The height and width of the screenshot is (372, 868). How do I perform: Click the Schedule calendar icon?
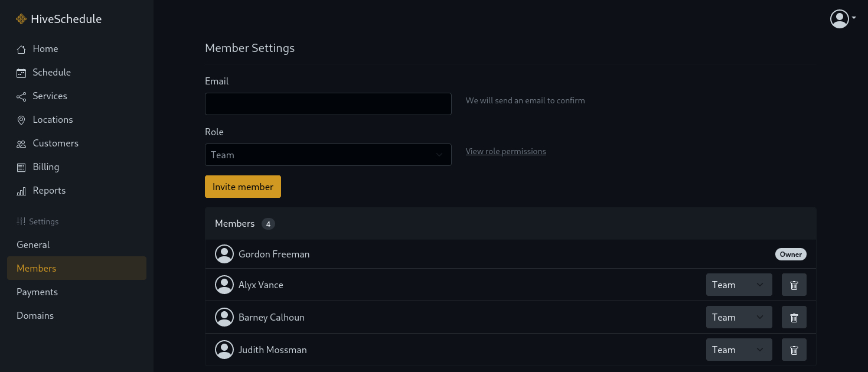coord(21,73)
